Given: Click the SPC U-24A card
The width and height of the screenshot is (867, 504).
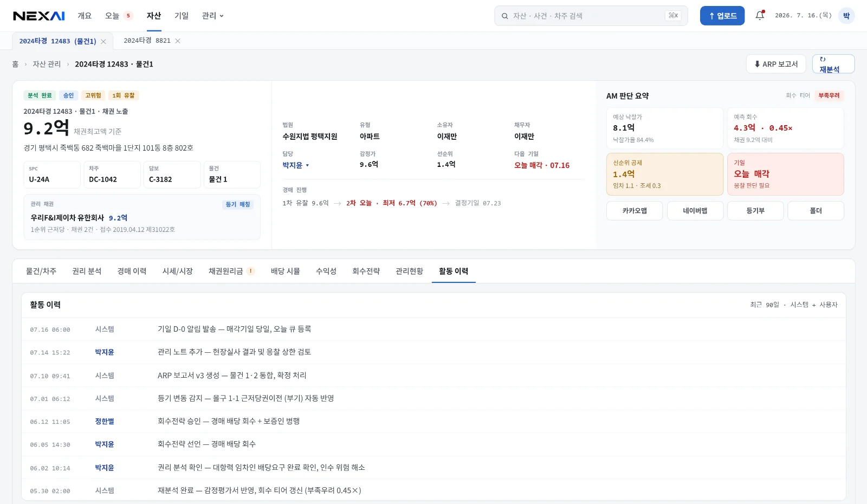Looking at the screenshot, I should tap(52, 175).
